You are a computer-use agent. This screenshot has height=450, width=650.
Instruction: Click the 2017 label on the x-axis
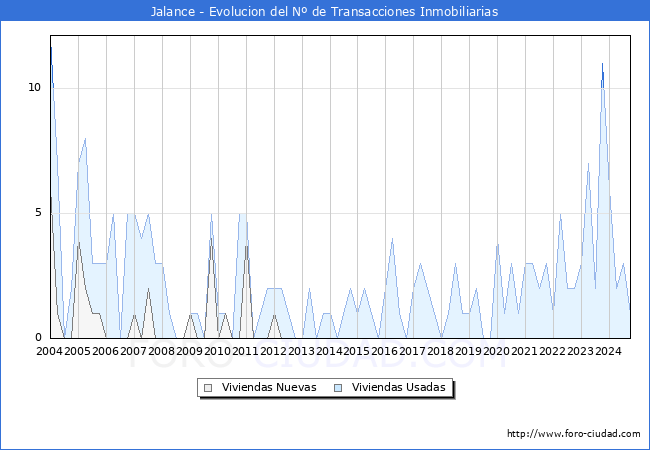point(413,352)
